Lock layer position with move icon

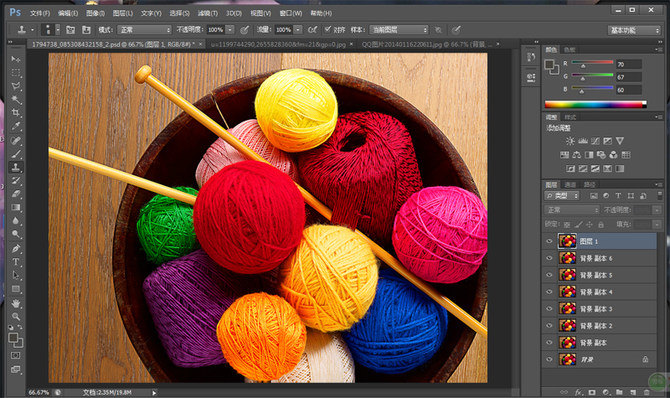click(x=589, y=224)
